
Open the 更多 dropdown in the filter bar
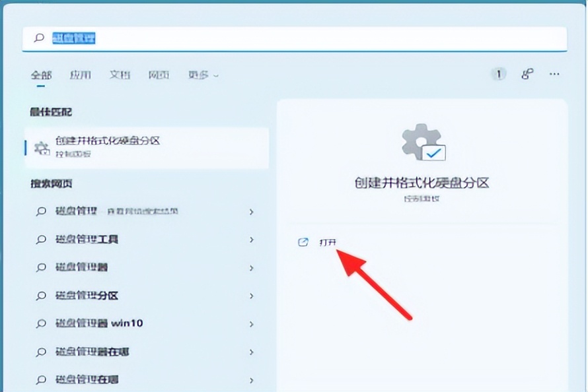click(200, 75)
